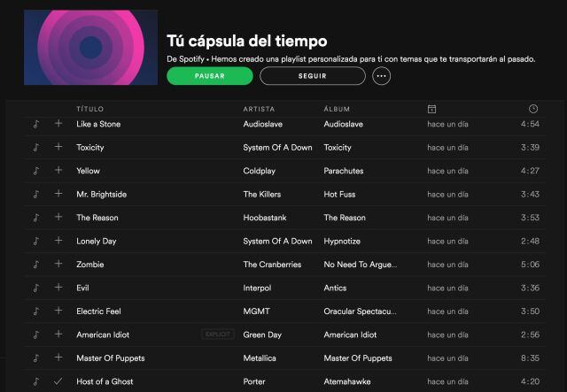Click the note icon beside Electric Feel
Image resolution: width=567 pixels, height=392 pixels.
coord(35,311)
